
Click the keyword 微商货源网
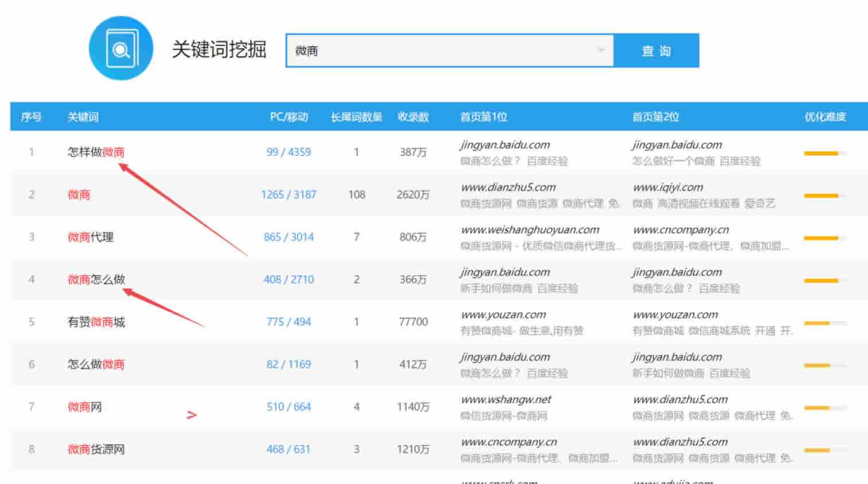click(96, 449)
